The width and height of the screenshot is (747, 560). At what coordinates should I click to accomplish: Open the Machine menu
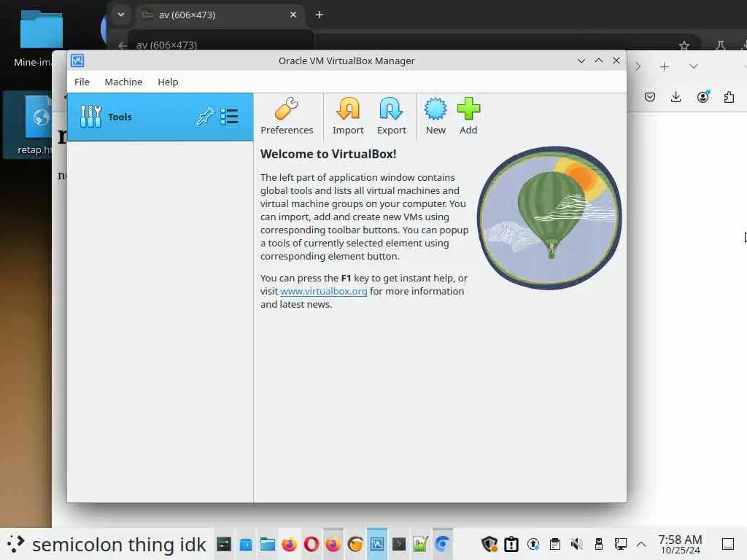tap(123, 82)
